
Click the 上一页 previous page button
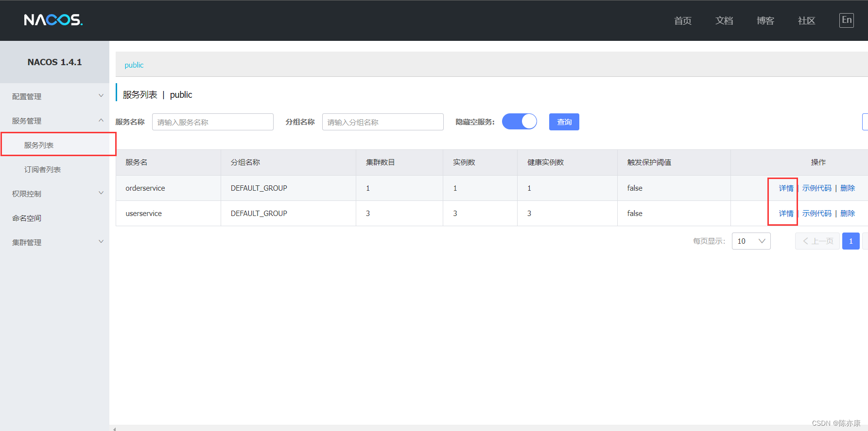tap(817, 241)
